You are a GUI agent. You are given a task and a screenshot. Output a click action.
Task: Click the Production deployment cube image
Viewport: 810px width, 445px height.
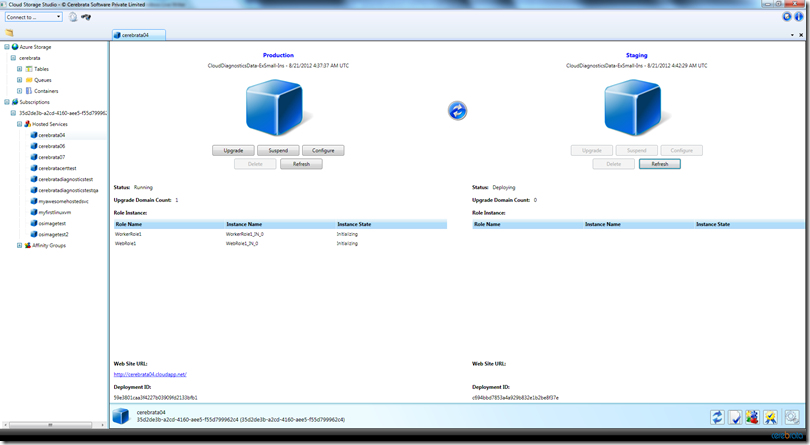click(275, 108)
